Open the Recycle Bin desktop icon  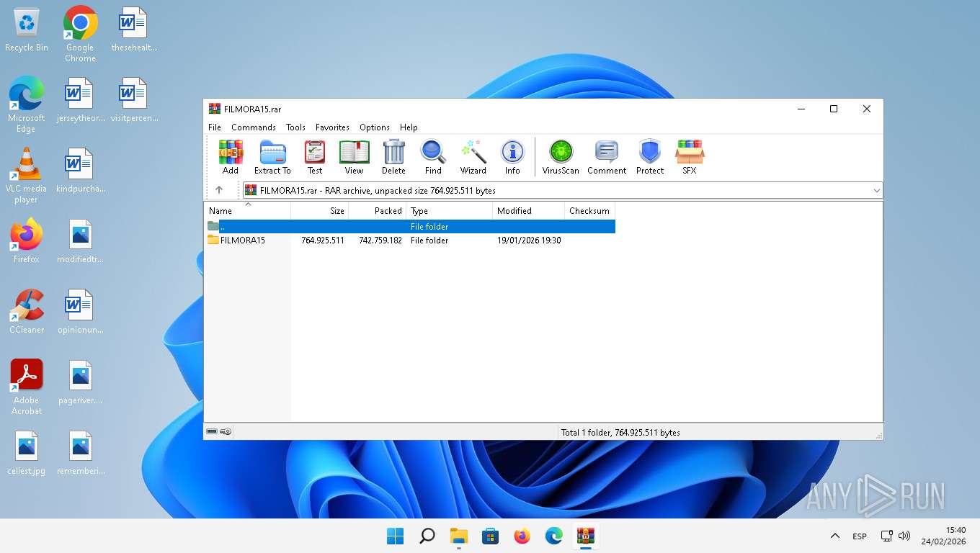[27, 30]
